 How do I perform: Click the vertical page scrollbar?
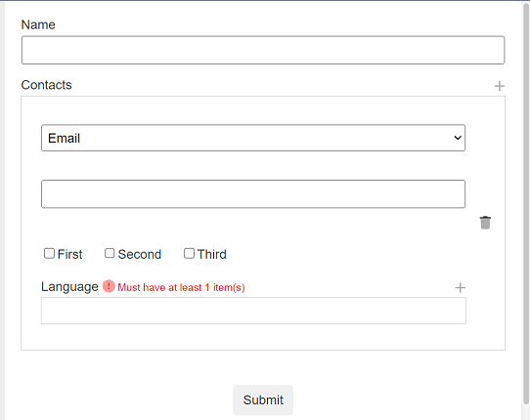(x=526, y=202)
